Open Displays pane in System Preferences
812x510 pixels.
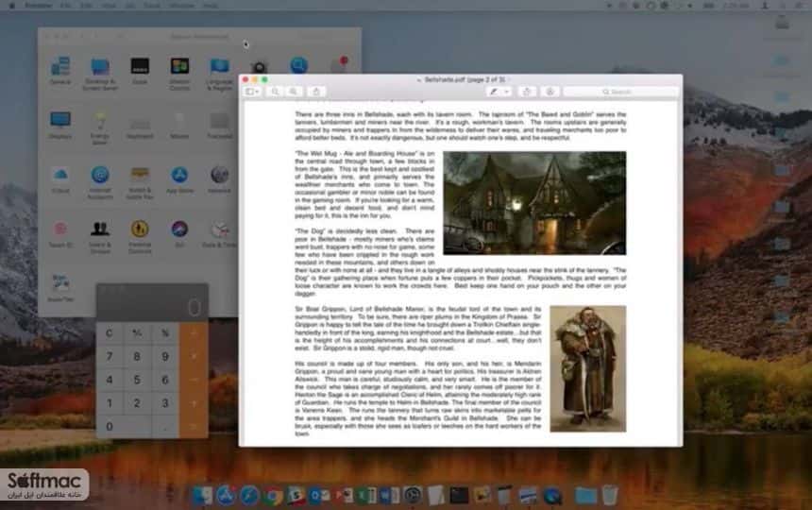(x=60, y=125)
